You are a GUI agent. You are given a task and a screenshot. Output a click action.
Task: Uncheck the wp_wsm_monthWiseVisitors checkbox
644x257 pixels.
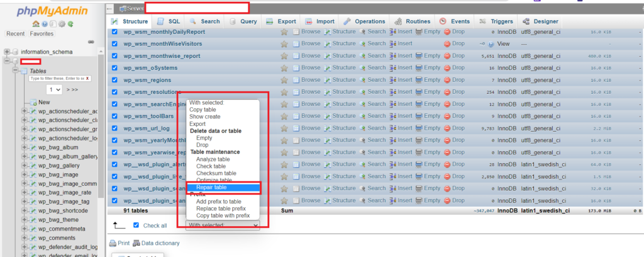click(x=114, y=43)
